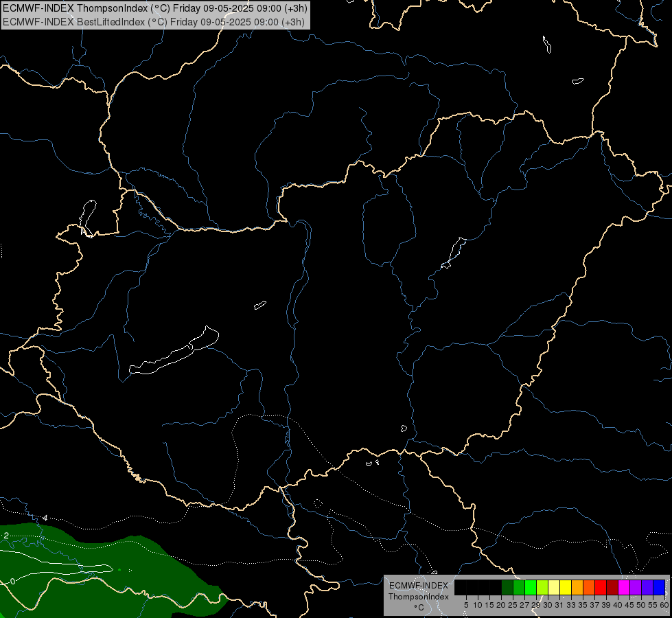Image resolution: width=672 pixels, height=618 pixels.
Task: Click the blue 55–60 legend swatch
Action: (x=659, y=587)
